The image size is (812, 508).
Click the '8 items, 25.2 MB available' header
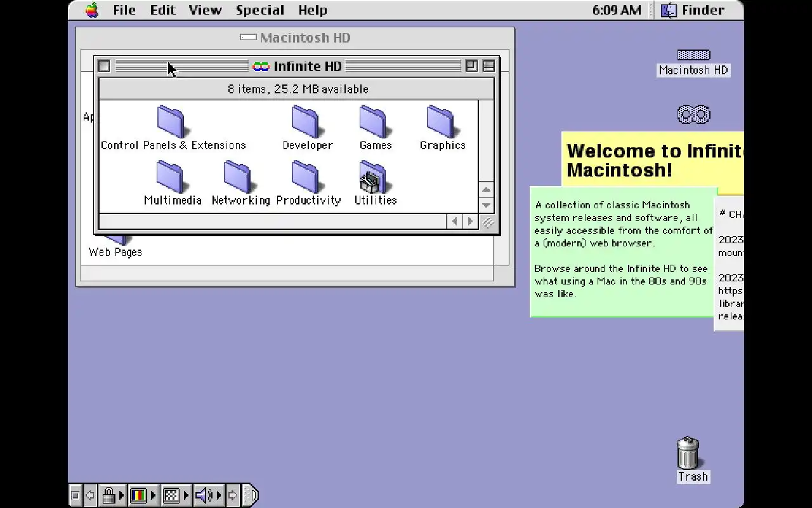[x=297, y=89]
